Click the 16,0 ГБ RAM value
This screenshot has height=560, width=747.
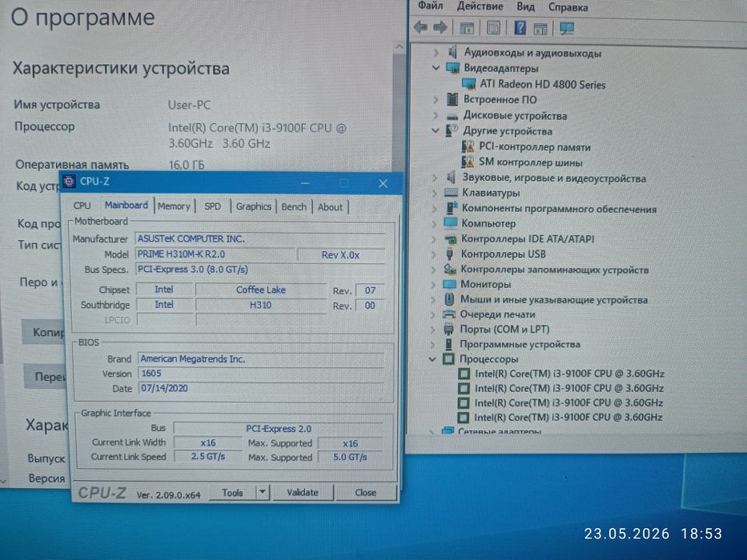tap(187, 165)
